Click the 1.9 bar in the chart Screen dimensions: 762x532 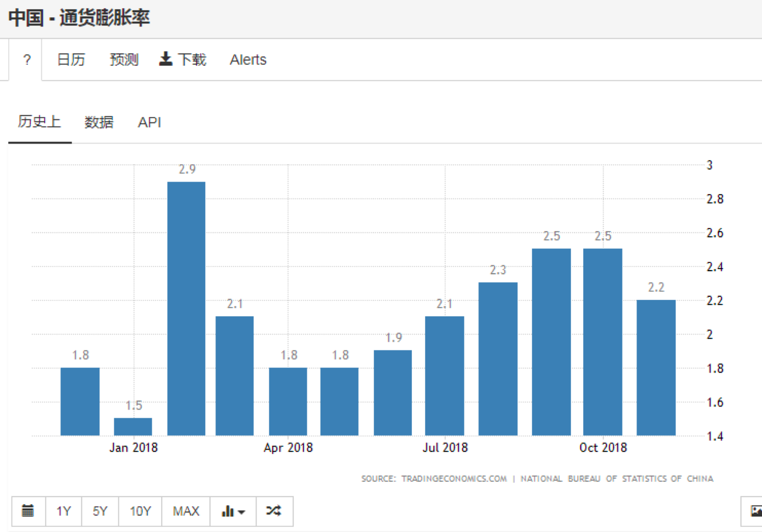[x=393, y=393]
